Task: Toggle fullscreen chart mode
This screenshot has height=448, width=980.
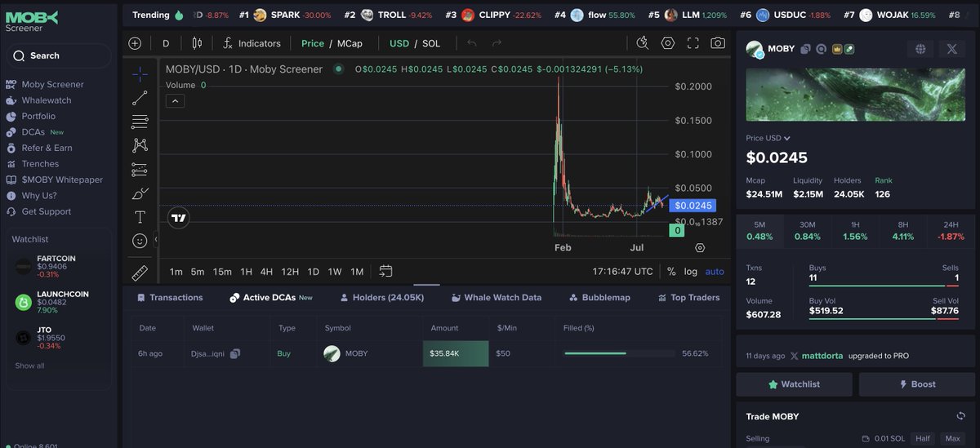Action: 693,43
